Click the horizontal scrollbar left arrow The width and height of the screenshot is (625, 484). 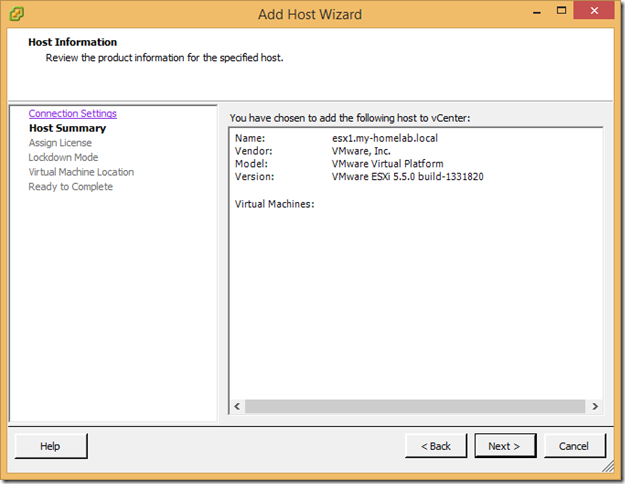pyautogui.click(x=238, y=407)
